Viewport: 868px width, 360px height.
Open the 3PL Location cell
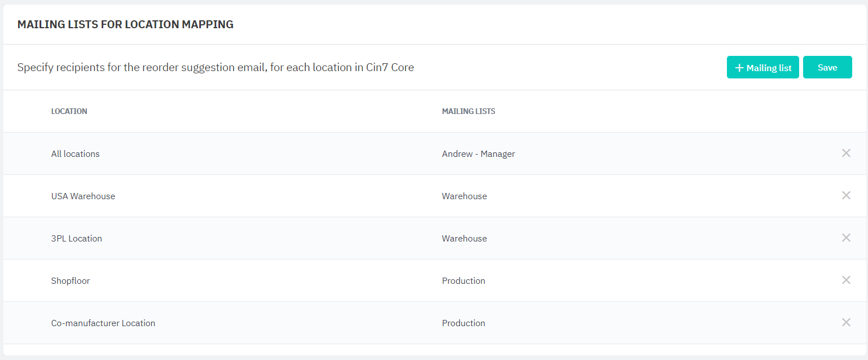click(x=76, y=239)
